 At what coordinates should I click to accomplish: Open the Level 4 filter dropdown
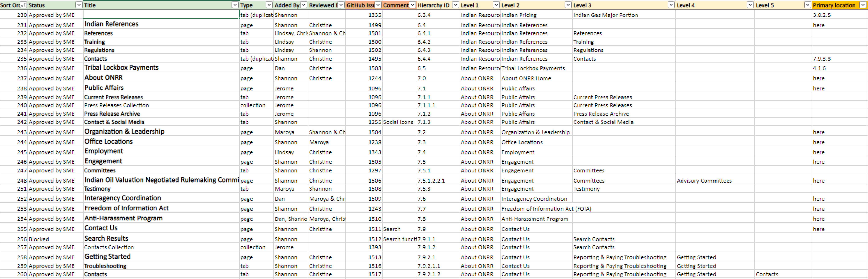pyautogui.click(x=750, y=5)
